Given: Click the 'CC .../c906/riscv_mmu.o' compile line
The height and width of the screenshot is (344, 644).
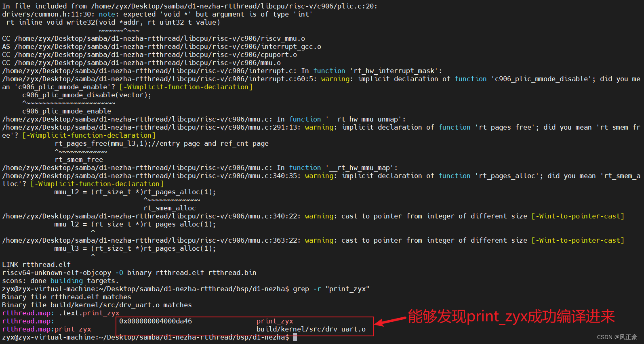Looking at the screenshot, I should 154,38.
